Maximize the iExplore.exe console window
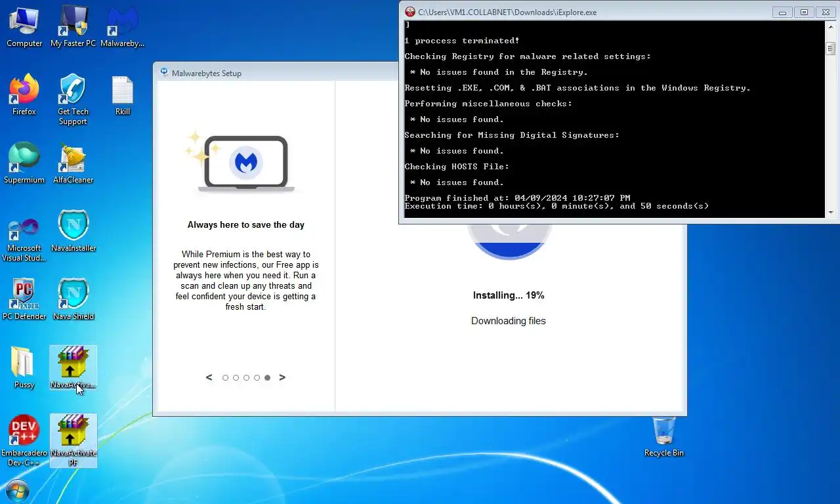 point(804,12)
